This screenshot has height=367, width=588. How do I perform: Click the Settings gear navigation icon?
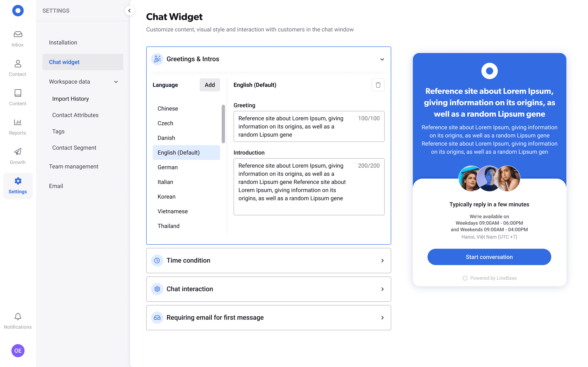click(17, 181)
